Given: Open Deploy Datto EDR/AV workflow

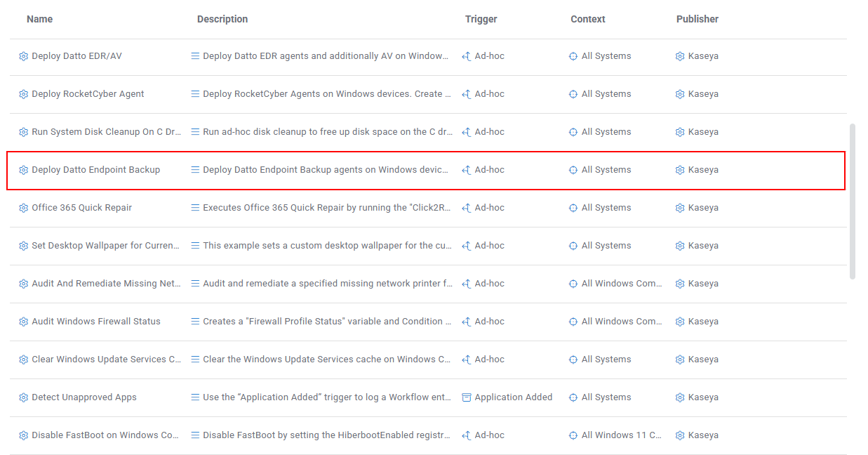Looking at the screenshot, I should 76,56.
